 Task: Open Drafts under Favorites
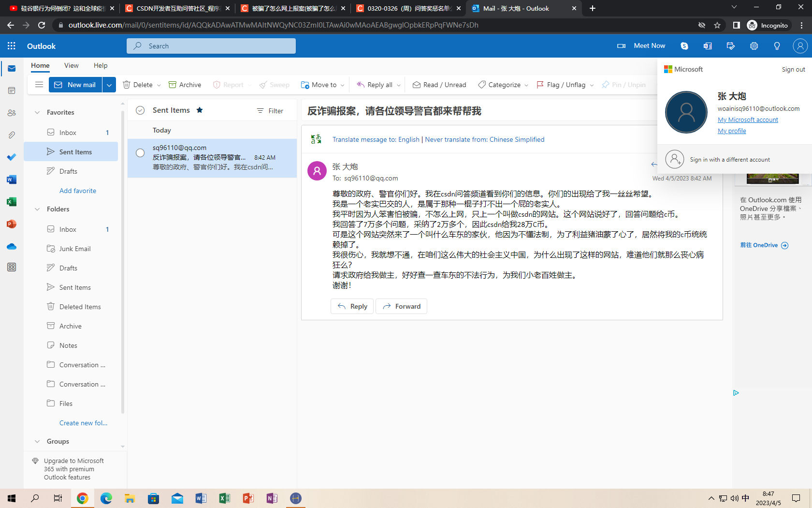[x=71, y=171]
